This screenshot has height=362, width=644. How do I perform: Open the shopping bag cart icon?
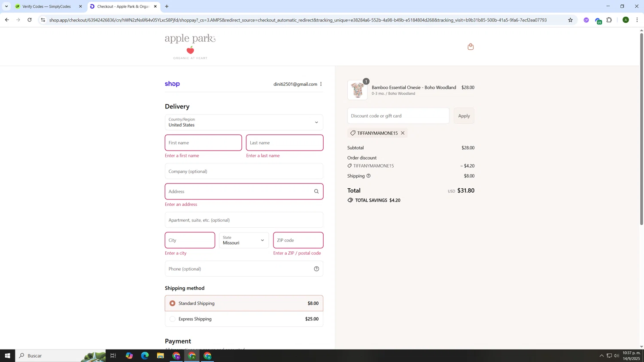(x=471, y=46)
